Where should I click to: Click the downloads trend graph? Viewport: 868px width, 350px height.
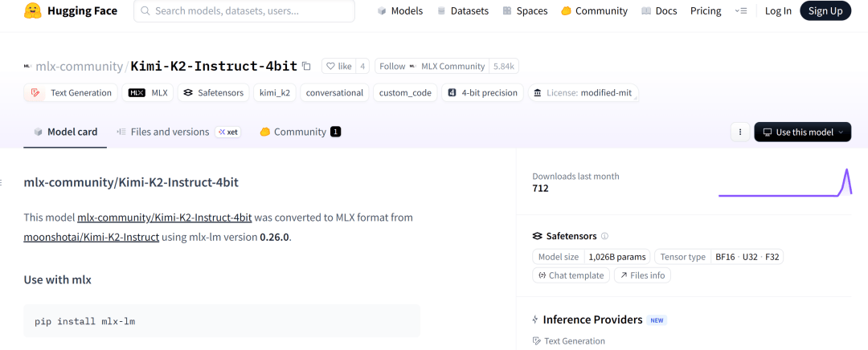click(x=784, y=183)
